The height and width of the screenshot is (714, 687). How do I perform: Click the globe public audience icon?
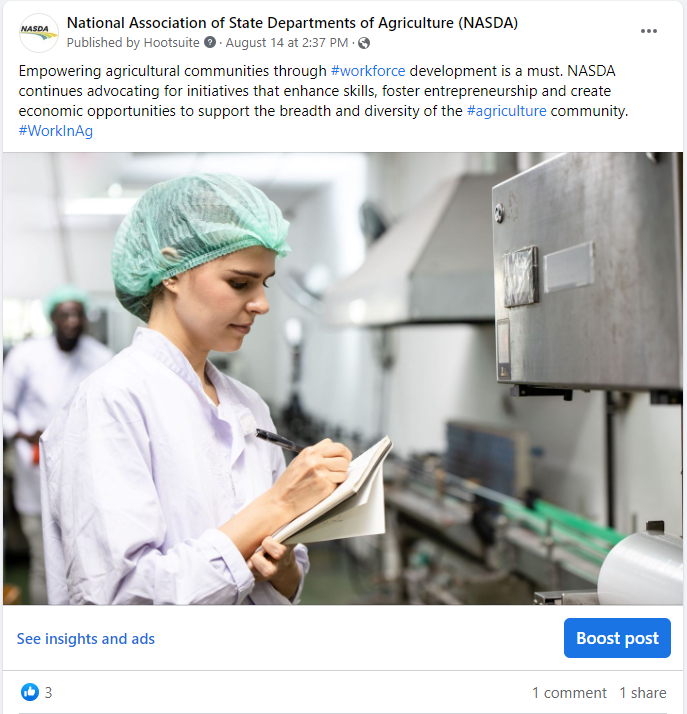(364, 43)
